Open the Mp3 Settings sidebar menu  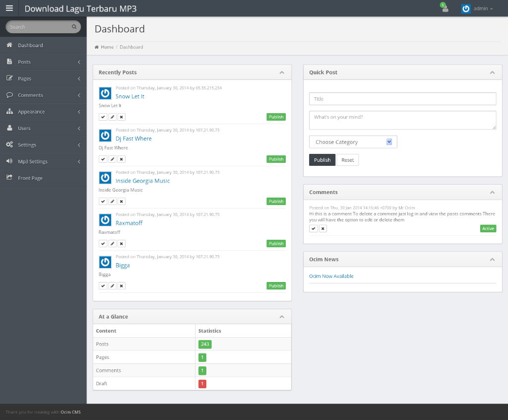(43, 161)
